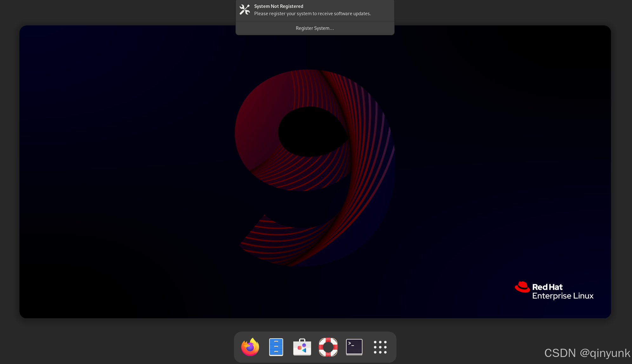Click the "System Not Registered" notification title
This screenshot has width=632, height=364.
(x=278, y=6)
